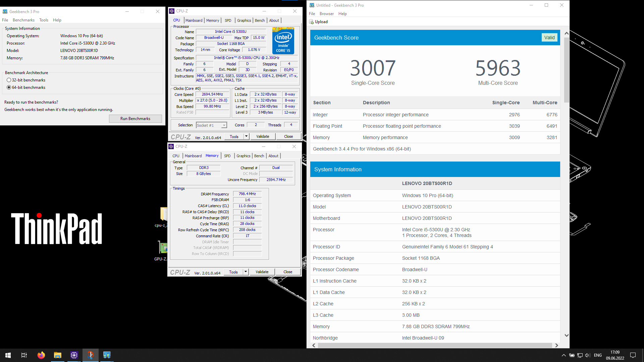Open File menu in Geekbench 3 Pro
The height and width of the screenshot is (362, 644).
[x=5, y=20]
